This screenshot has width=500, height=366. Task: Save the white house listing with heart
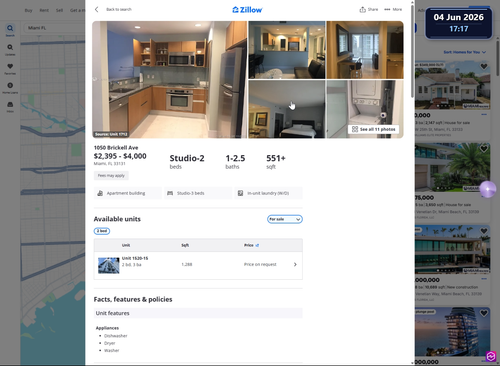click(x=484, y=66)
